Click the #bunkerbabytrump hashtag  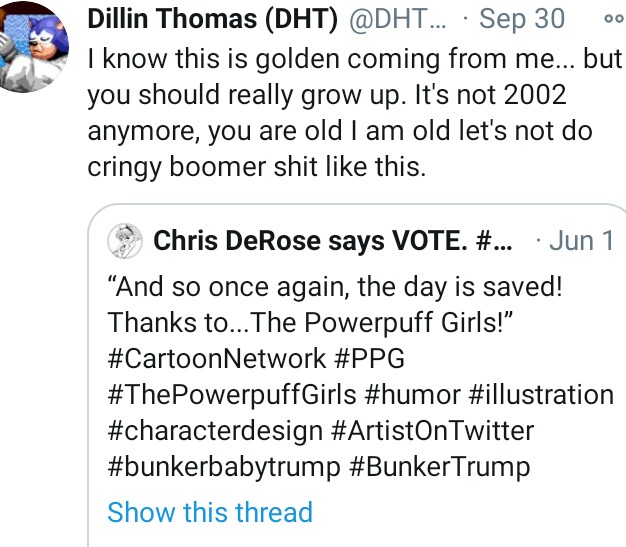[x=224, y=467]
